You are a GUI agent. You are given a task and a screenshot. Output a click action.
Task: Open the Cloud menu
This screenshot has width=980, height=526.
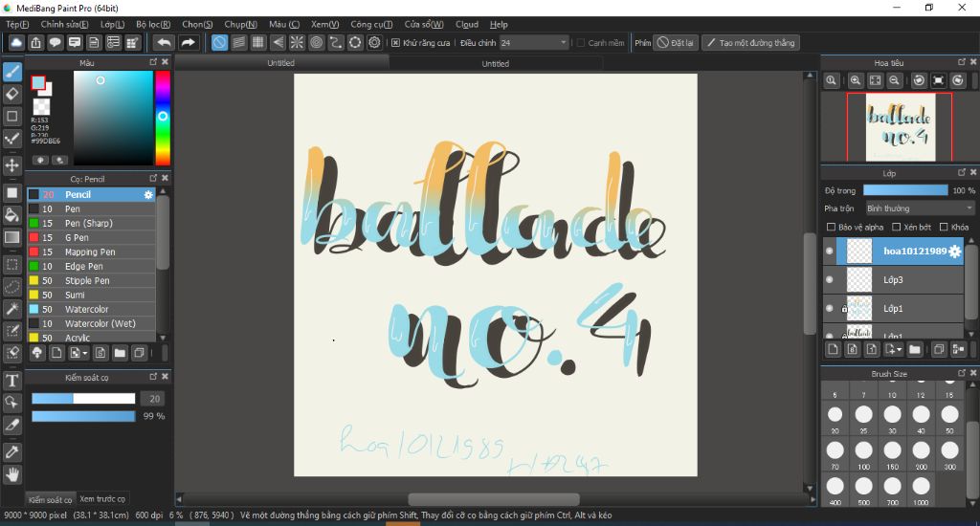[467, 24]
